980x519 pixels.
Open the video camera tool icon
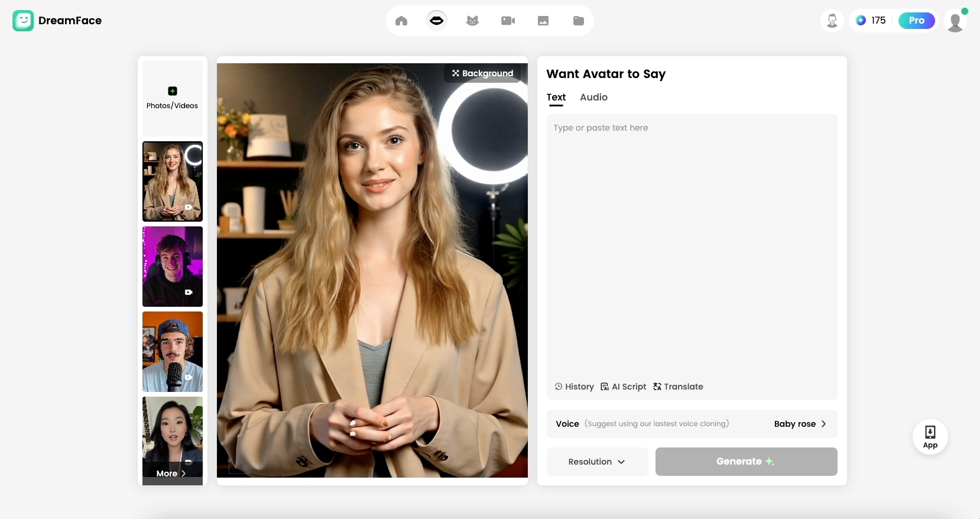pyautogui.click(x=508, y=21)
